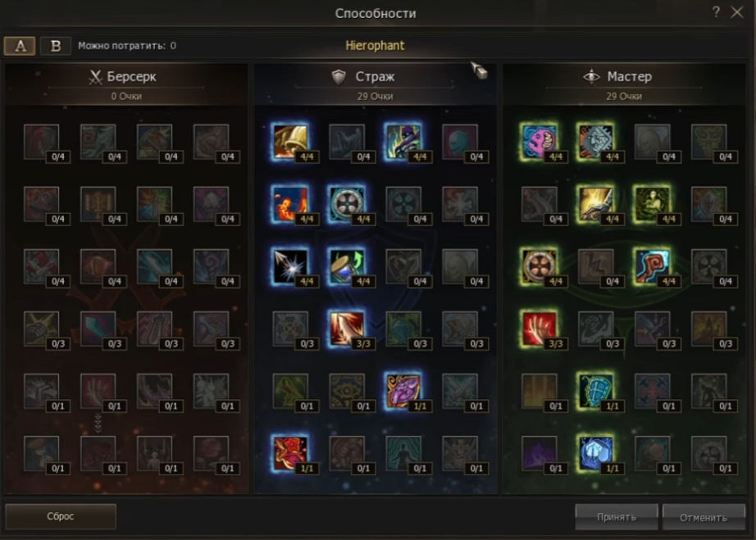
Task: Click the blue crystal skill in Мастер bottom row
Action: [595, 453]
